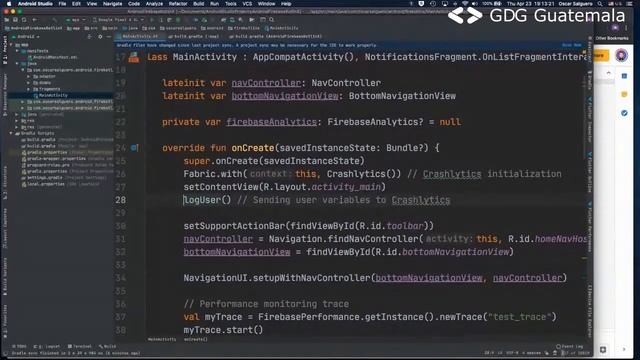Expand the manifests folder arrow
Screen dimensions: 640x360
click(17, 51)
